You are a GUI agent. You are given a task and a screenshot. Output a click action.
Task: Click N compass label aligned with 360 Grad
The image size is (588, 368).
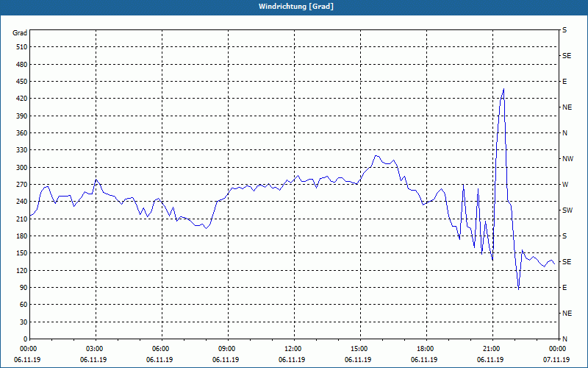coord(564,133)
